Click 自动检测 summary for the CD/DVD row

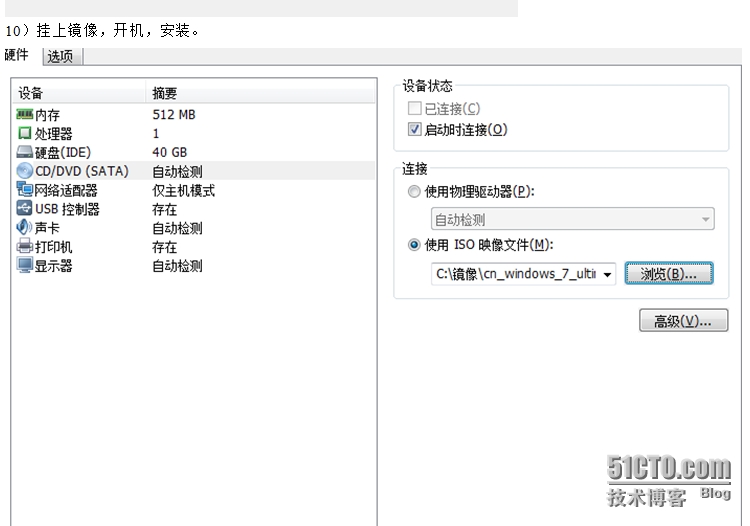177,171
